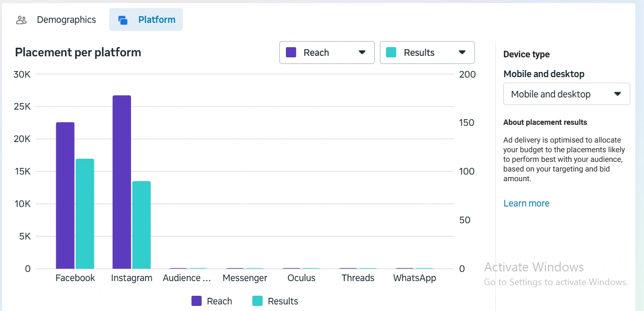
Task: Open the Learn more link
Action: (526, 203)
